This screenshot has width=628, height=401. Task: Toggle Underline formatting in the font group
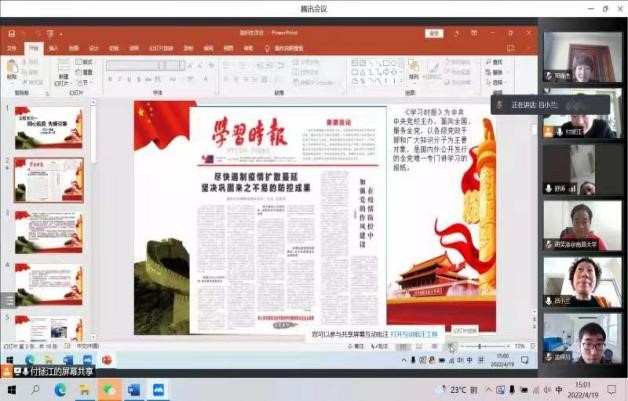coord(129,79)
